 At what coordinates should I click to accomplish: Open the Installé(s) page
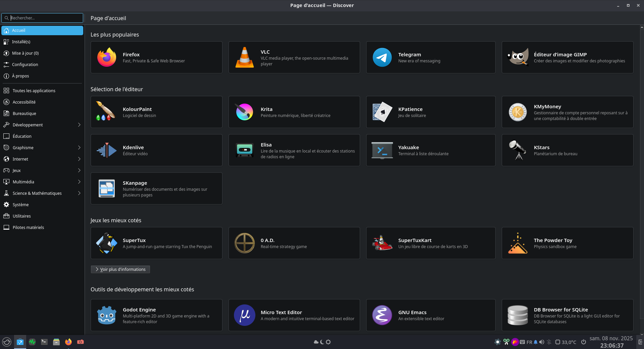click(21, 42)
